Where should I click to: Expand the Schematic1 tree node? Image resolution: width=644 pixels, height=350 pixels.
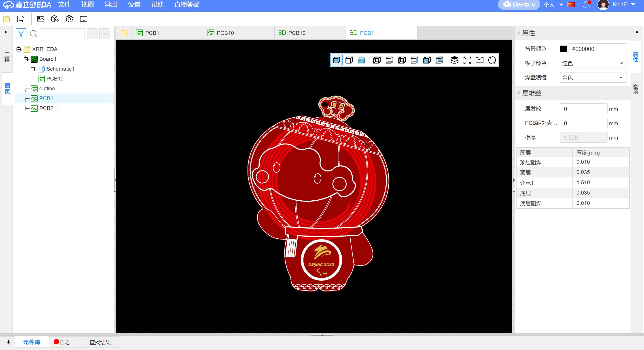click(x=33, y=69)
